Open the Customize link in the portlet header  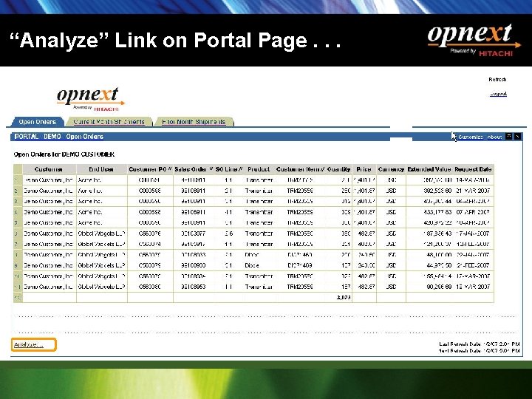coord(470,137)
